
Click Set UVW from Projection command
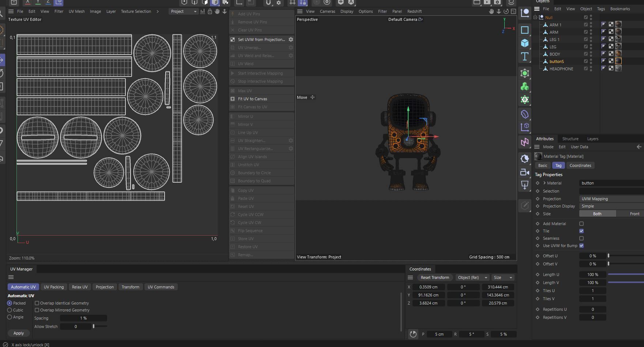(x=258, y=40)
